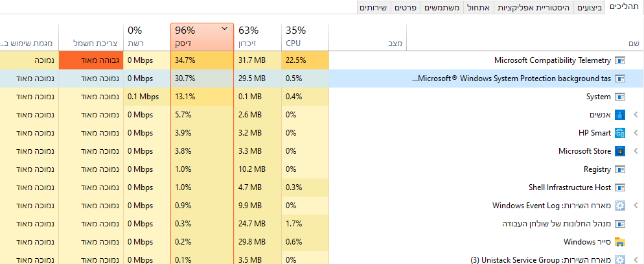Screen dimensions: 644x264
Task: Sort by the שם name column header
Action: click(525, 37)
